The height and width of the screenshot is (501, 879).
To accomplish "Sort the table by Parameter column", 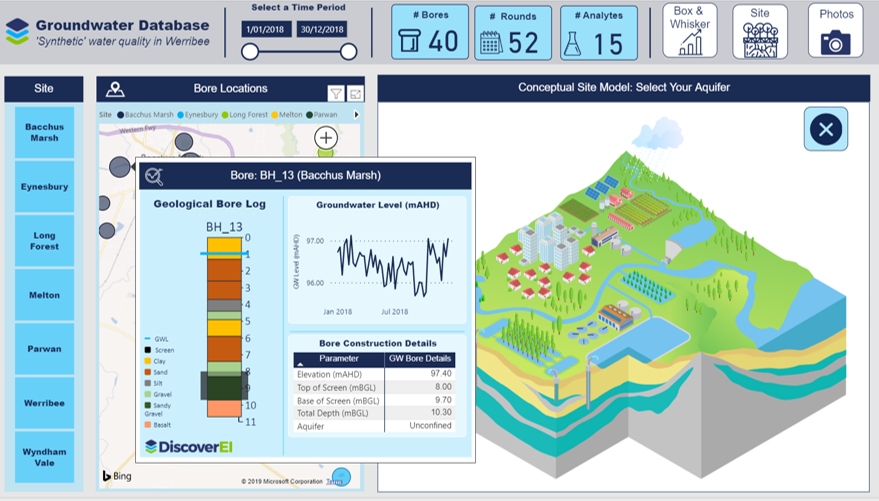I will 339,359.
